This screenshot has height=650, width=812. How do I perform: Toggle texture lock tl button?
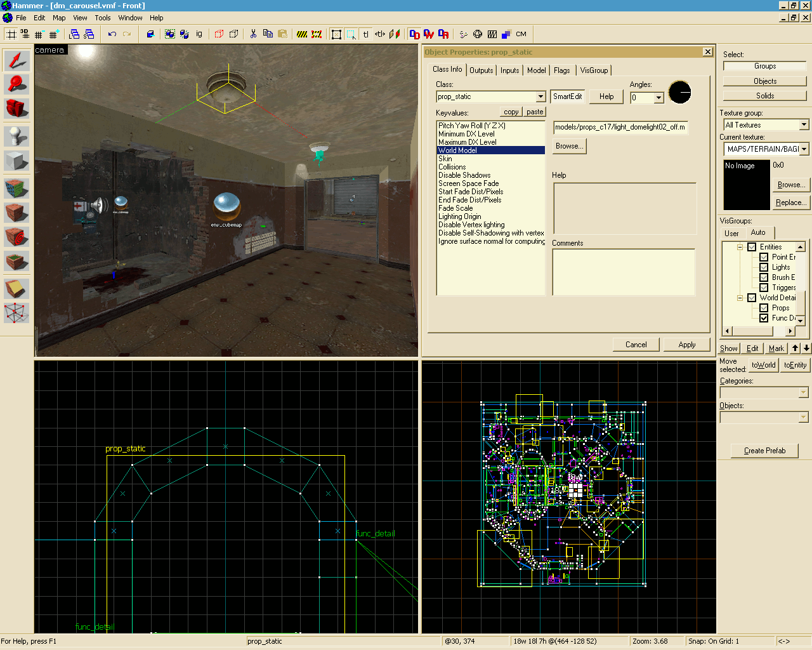365,34
